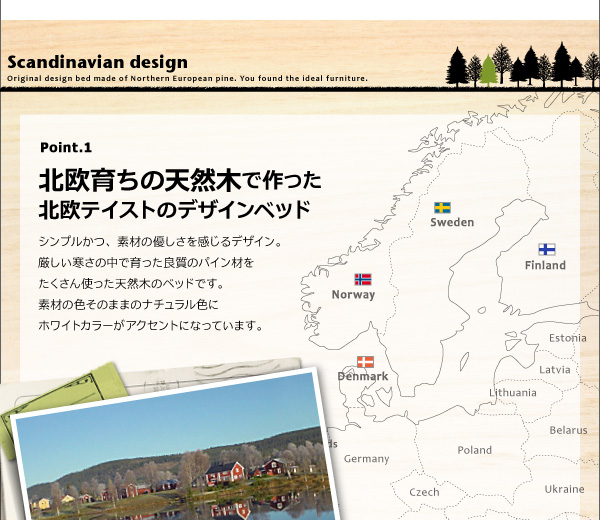
Task: Click the Ukraine label on the map
Action: click(564, 489)
